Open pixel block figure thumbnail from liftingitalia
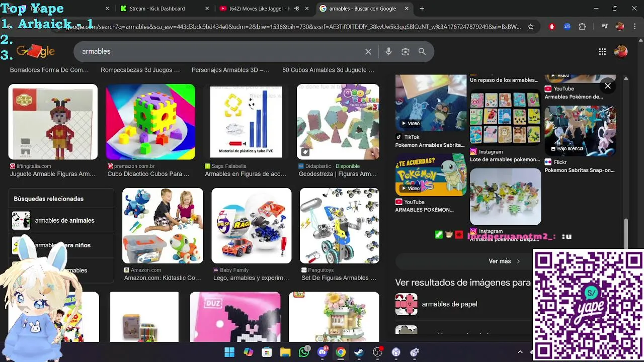 point(53,122)
